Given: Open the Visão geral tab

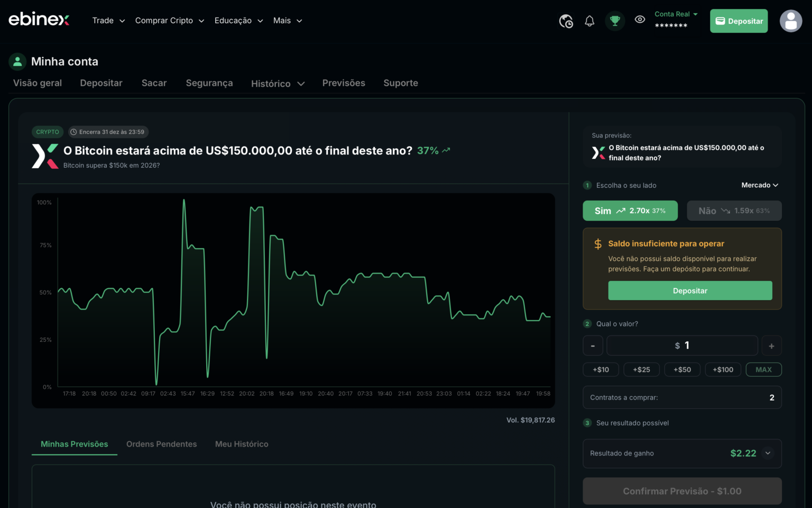Looking at the screenshot, I should click(38, 83).
